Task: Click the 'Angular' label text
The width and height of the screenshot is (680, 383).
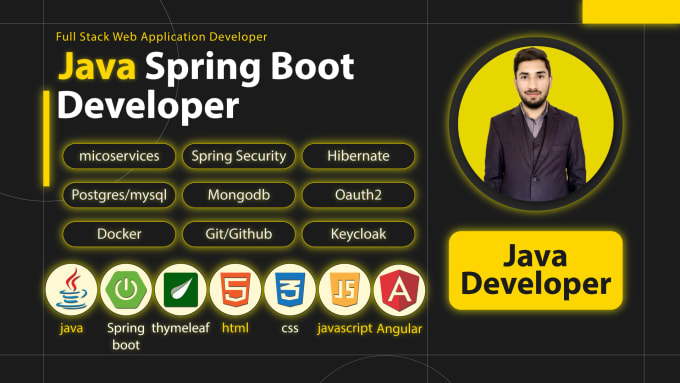Action: point(399,329)
